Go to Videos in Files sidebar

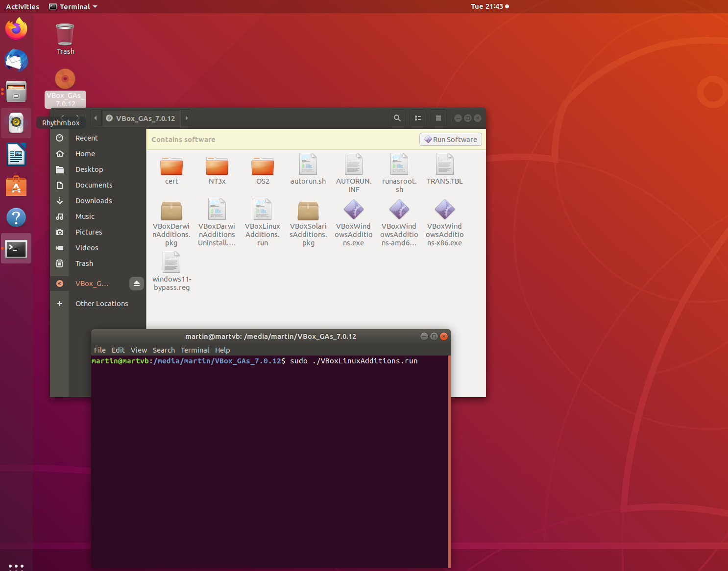(x=98, y=248)
